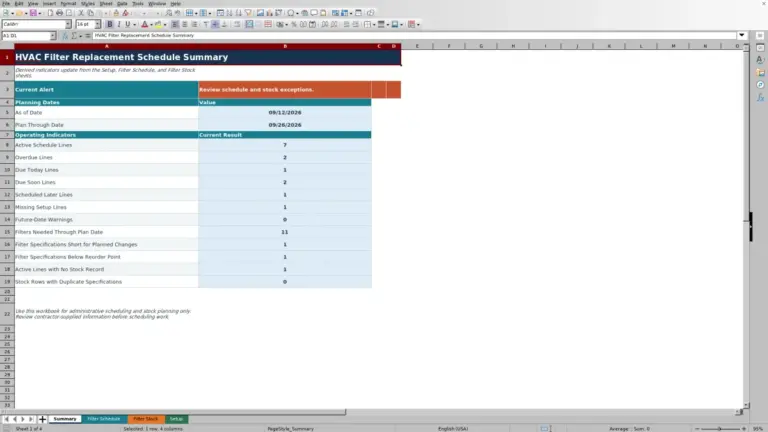This screenshot has width=768, height=432.
Task: Open borders dropdown arrow
Action: pyautogui.click(x=374, y=24)
